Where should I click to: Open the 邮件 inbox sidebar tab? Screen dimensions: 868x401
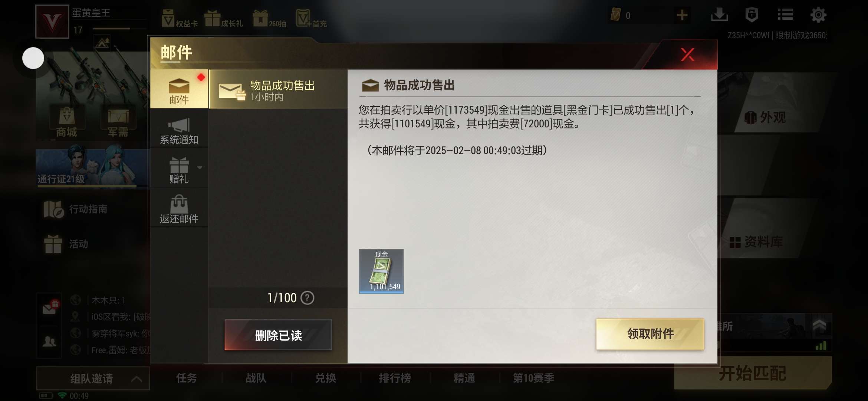coord(179,89)
